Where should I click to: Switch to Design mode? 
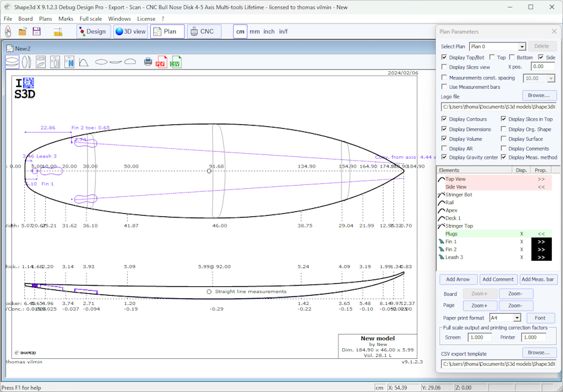click(93, 32)
